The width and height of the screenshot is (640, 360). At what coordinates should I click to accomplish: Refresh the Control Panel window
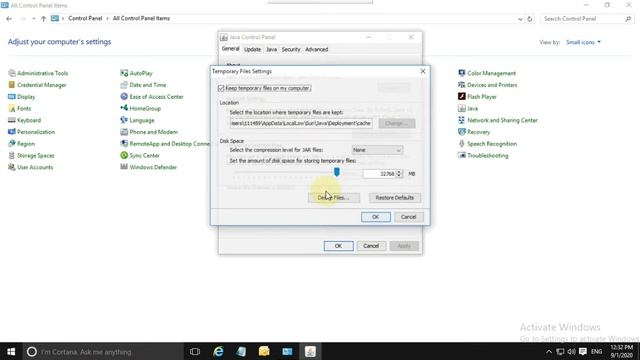[x=530, y=19]
